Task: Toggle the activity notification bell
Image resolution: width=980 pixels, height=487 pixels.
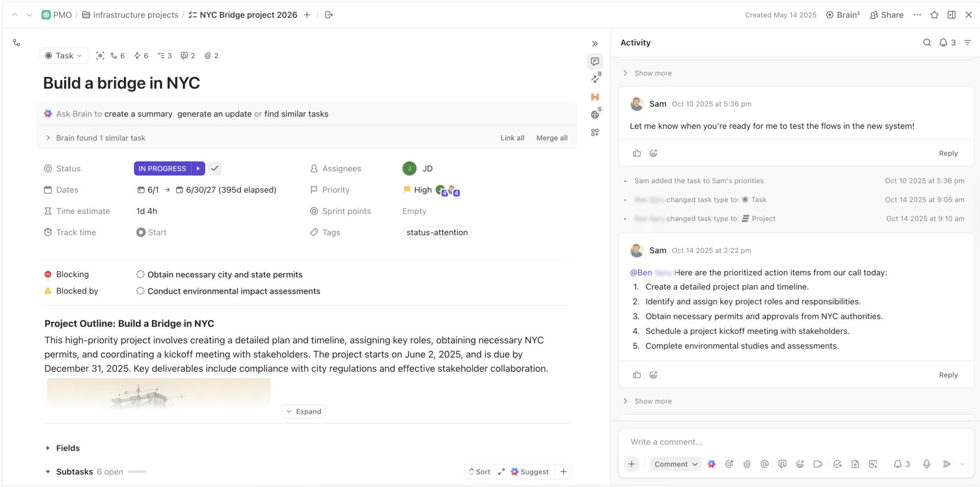Action: click(x=947, y=43)
